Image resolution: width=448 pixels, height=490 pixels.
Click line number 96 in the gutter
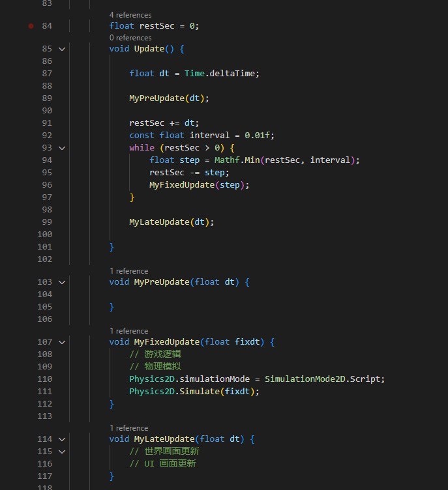click(47, 185)
